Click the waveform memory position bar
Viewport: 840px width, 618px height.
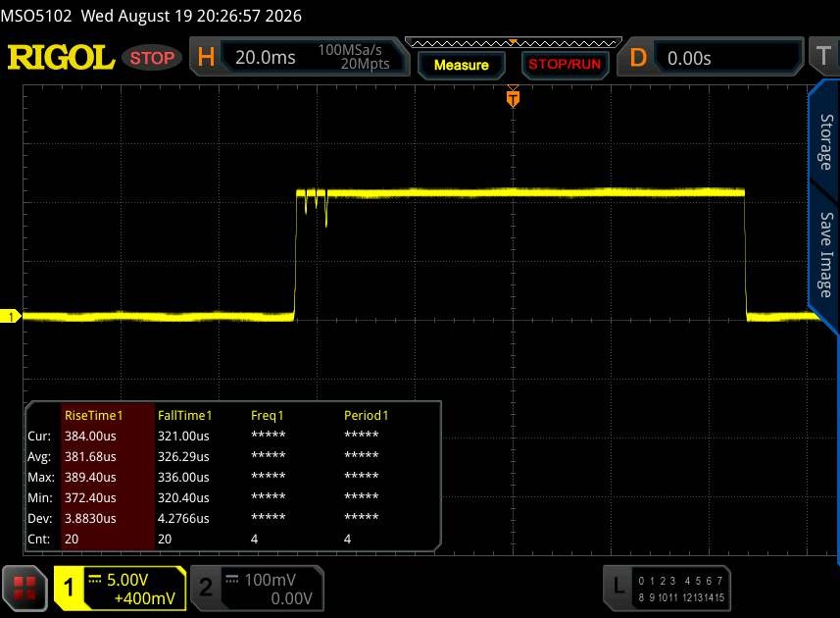click(514, 43)
